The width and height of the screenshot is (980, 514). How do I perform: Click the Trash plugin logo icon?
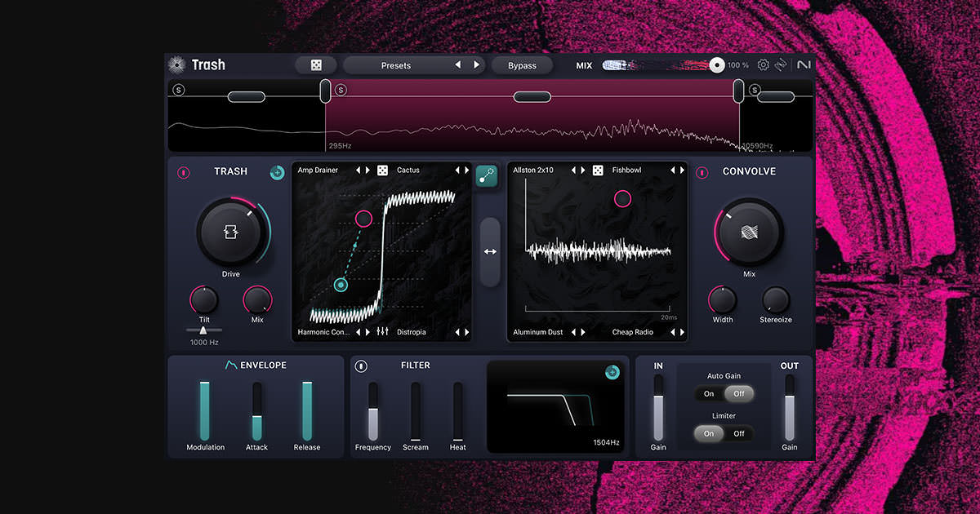pos(176,64)
